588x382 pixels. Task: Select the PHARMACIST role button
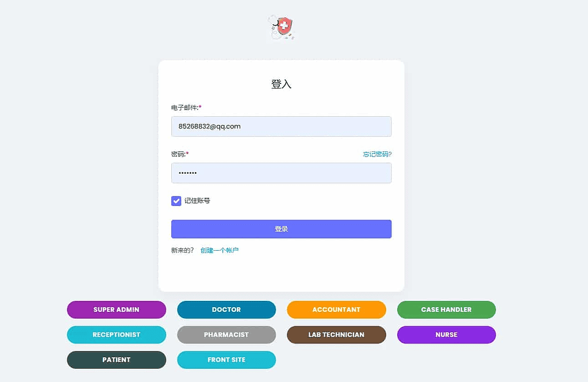(226, 335)
